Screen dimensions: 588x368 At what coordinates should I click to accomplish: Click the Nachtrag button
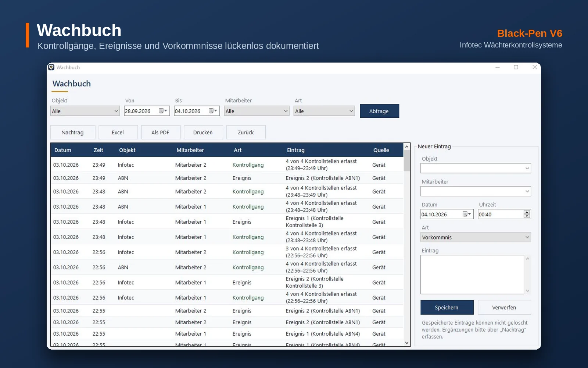click(x=72, y=132)
